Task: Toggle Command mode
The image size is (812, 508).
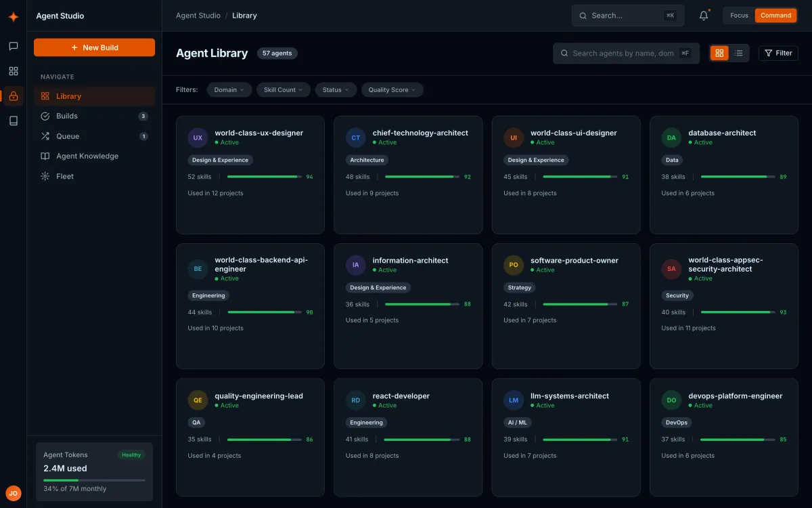Action: click(775, 16)
